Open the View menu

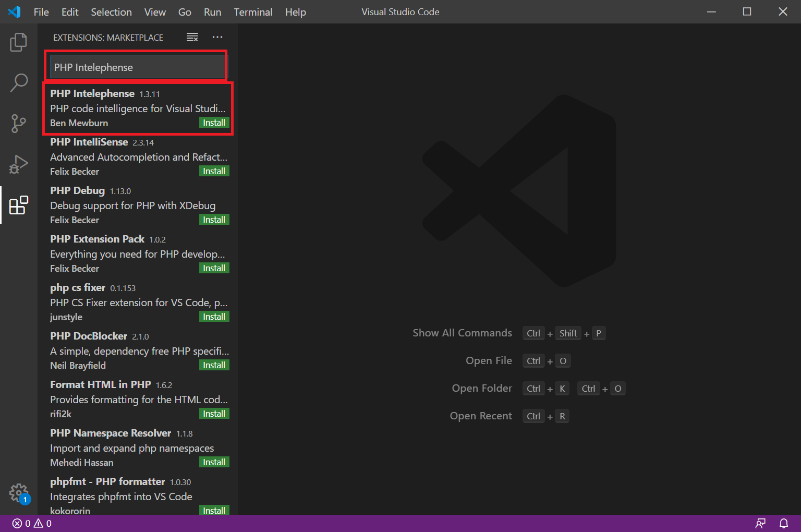coord(155,12)
